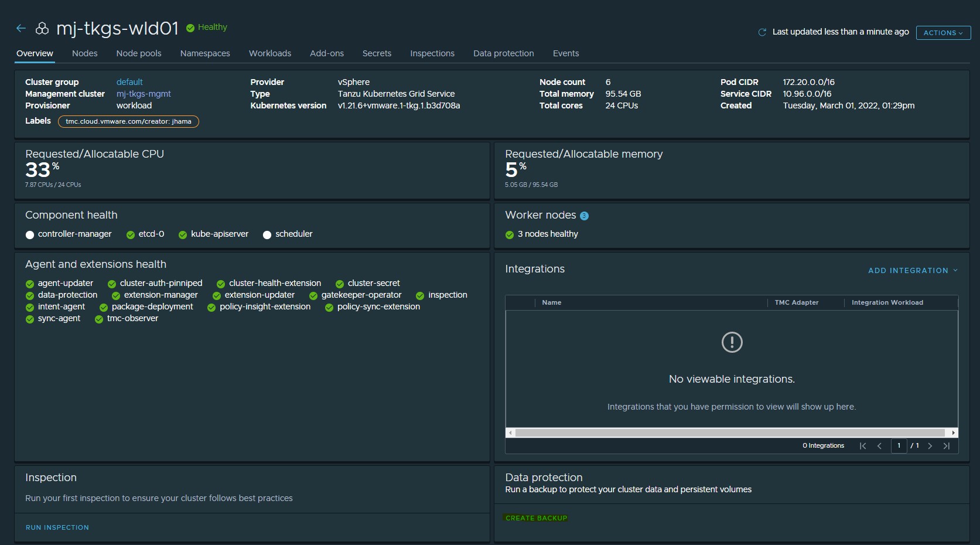
Task: Click the tmc-observer check icon
Action: pyautogui.click(x=99, y=319)
